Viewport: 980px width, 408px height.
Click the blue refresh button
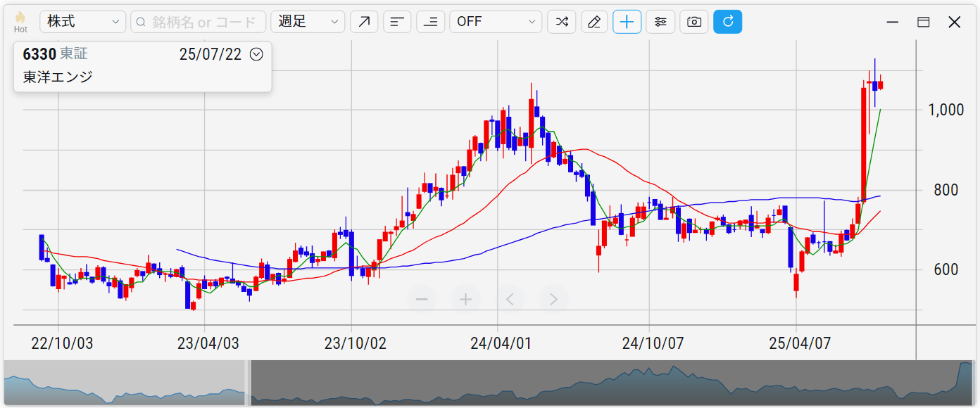coord(727,22)
